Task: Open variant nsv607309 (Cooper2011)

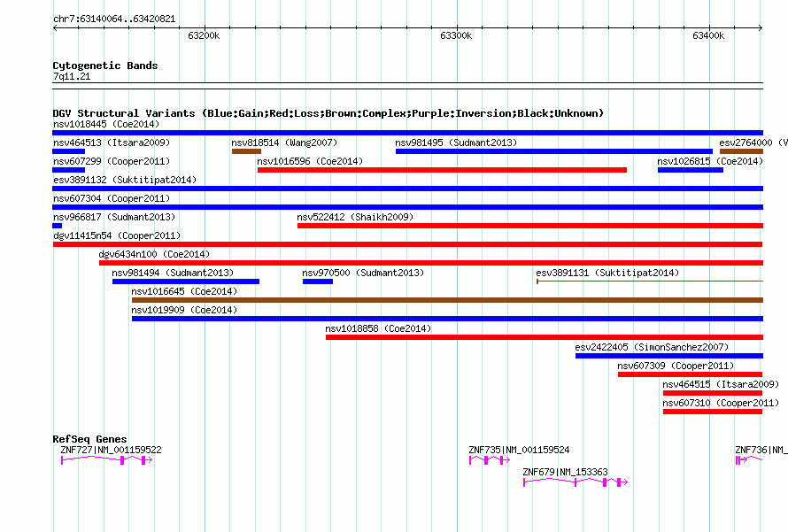Action: [x=690, y=374]
